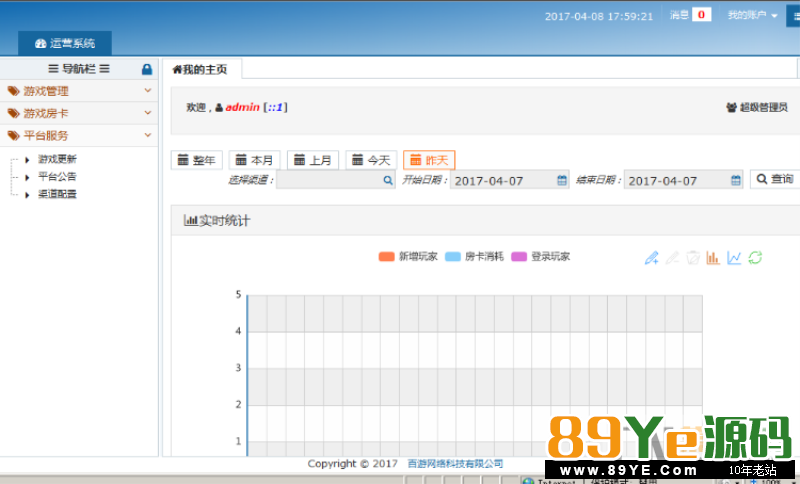800x484 pixels.
Task: Click chevron arrow beside 平台服务
Action: click(x=148, y=135)
